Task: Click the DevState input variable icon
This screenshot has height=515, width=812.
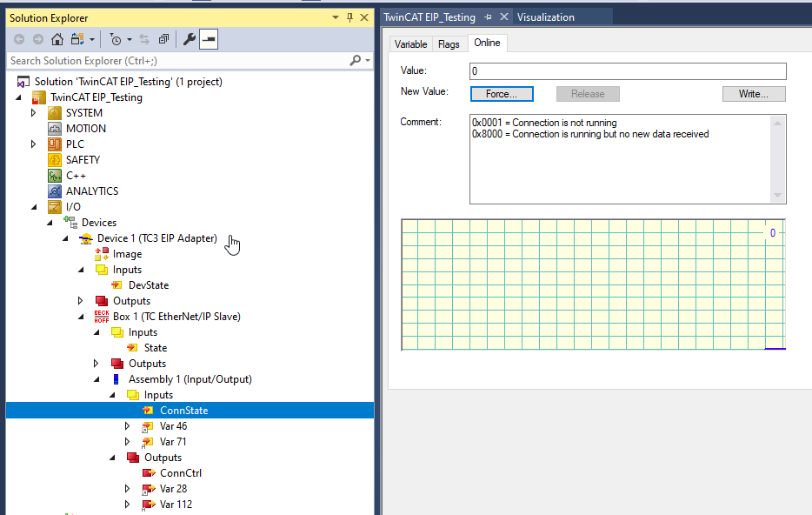Action: [x=117, y=285]
